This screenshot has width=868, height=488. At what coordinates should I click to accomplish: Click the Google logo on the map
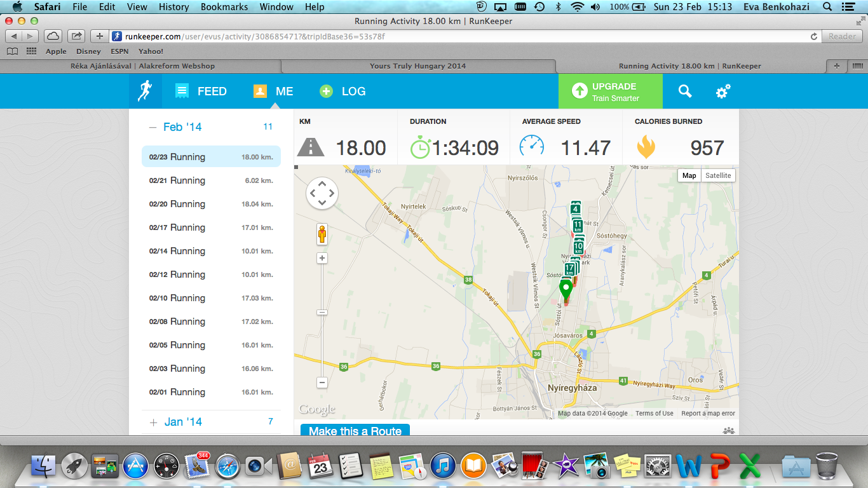click(317, 410)
